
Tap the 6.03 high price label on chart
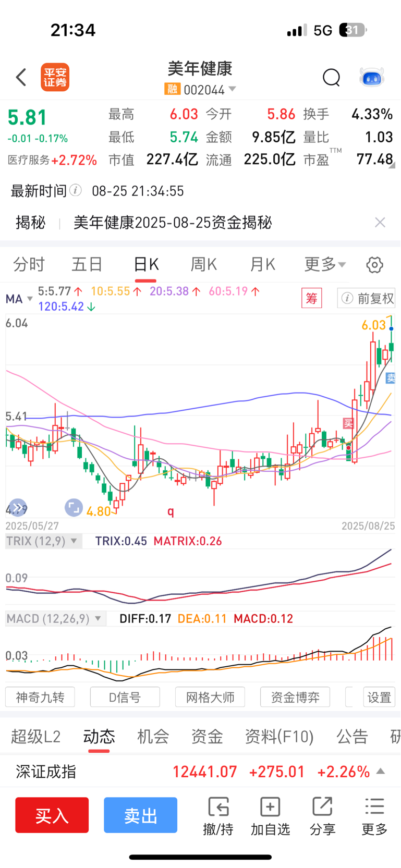374,325
